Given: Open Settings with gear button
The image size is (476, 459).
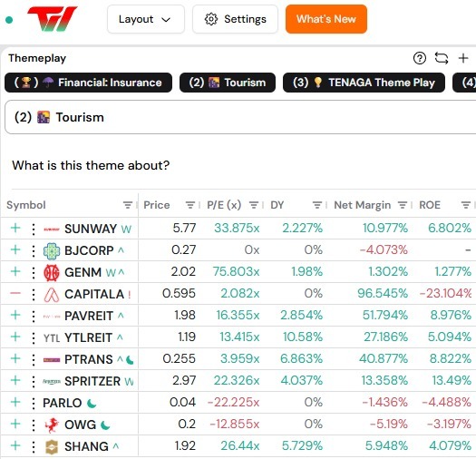Looking at the screenshot, I should point(235,19).
